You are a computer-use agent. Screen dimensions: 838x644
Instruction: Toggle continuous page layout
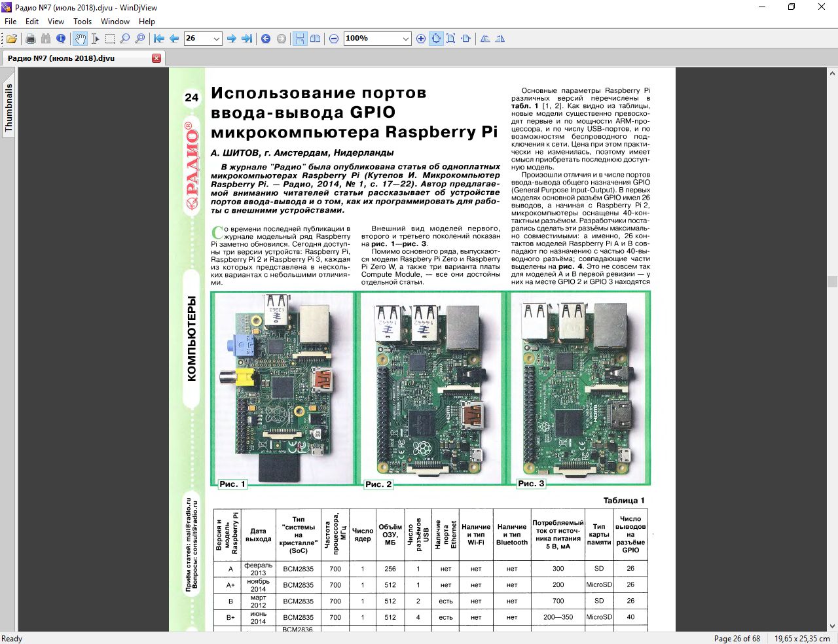coord(300,39)
